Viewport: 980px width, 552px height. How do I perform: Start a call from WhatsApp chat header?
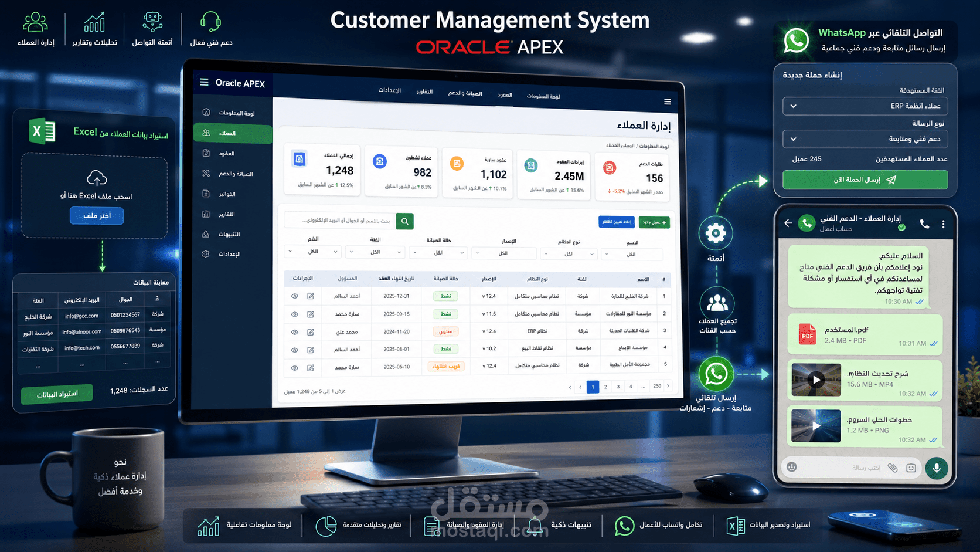(x=924, y=223)
